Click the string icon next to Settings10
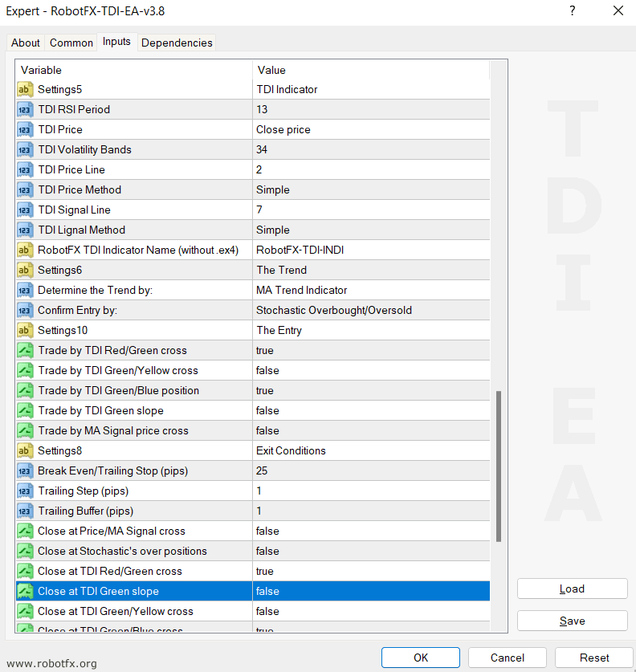636x672 pixels. (x=25, y=330)
